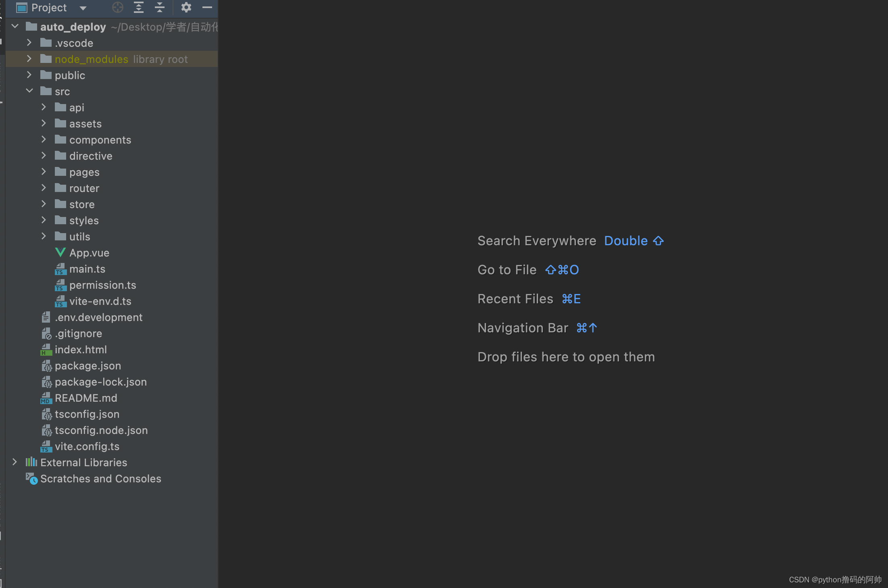888x588 pixels.
Task: Collapse the auto_deploy root chevron
Action: coord(15,27)
